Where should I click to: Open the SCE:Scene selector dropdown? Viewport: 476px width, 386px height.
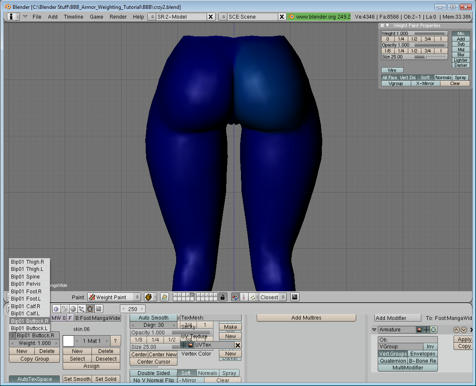click(x=223, y=17)
